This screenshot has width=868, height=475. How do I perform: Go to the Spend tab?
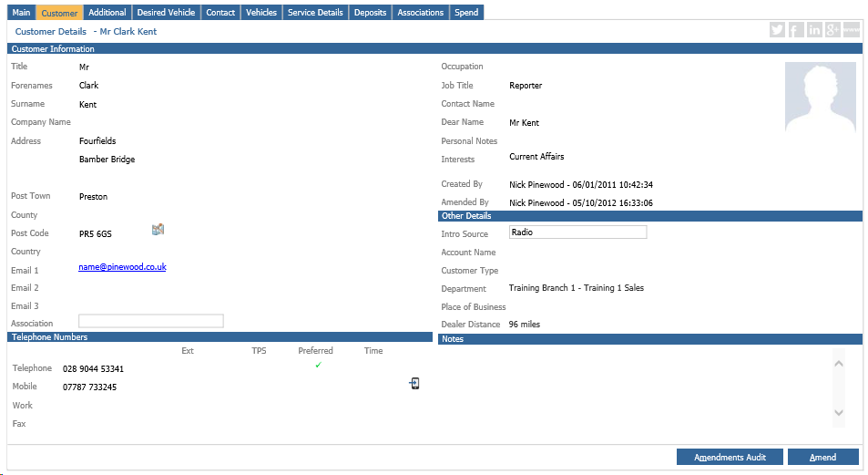coord(466,12)
